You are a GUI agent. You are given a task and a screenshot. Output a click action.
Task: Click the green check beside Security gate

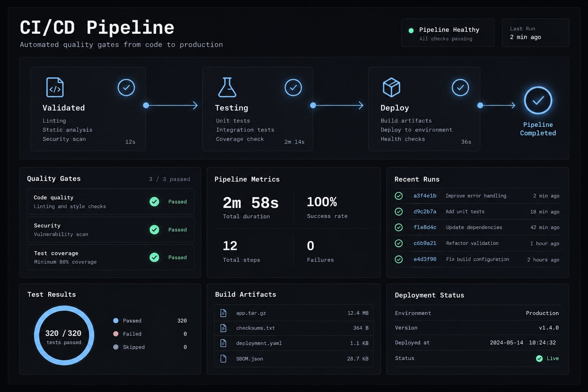pos(154,229)
